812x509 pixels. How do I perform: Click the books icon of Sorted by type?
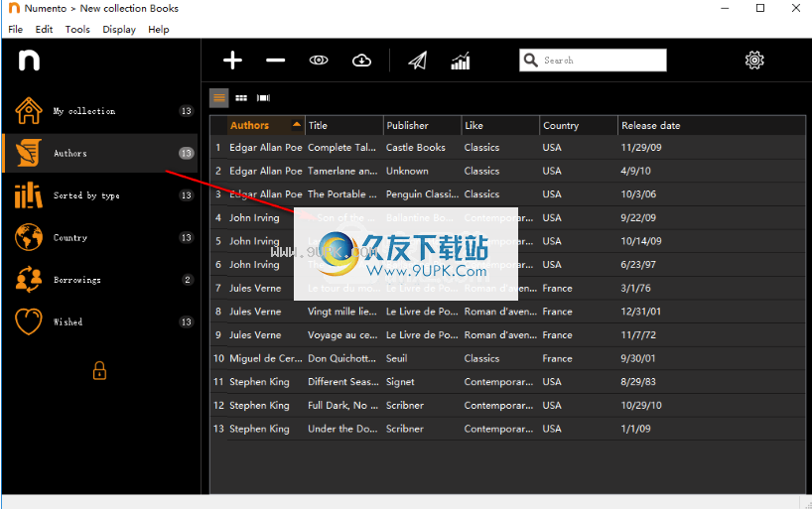click(29, 195)
